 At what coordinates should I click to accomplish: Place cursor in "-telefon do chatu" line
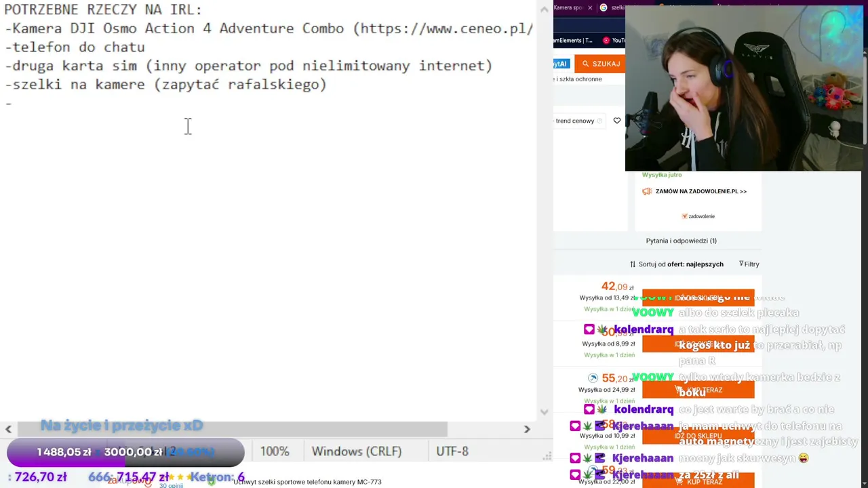tap(75, 47)
